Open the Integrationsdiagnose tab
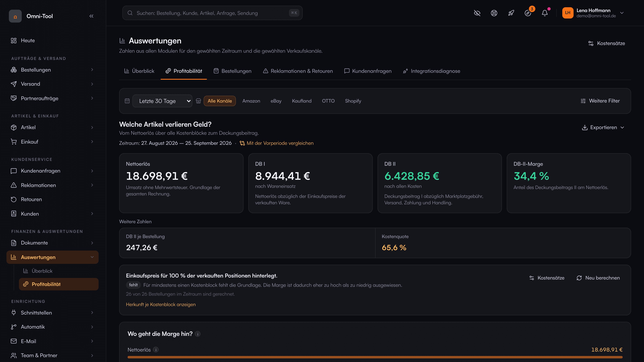The width and height of the screenshot is (644, 362). pos(431,71)
